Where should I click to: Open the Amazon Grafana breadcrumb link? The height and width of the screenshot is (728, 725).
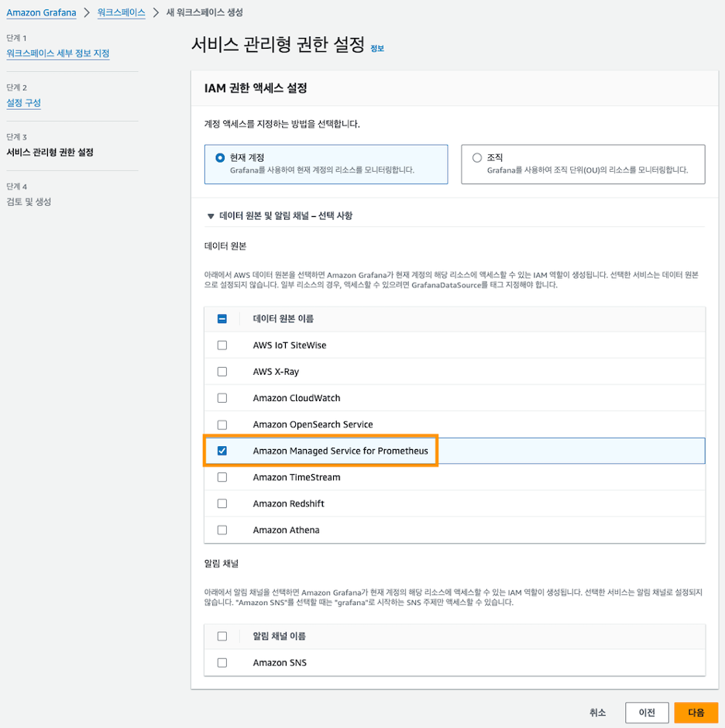[x=41, y=12]
